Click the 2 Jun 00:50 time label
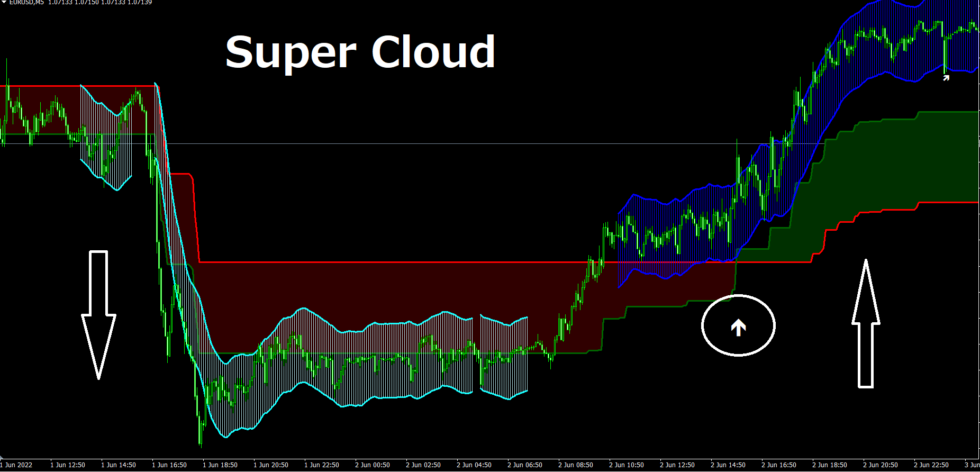The image size is (980, 472). pyautogui.click(x=373, y=465)
